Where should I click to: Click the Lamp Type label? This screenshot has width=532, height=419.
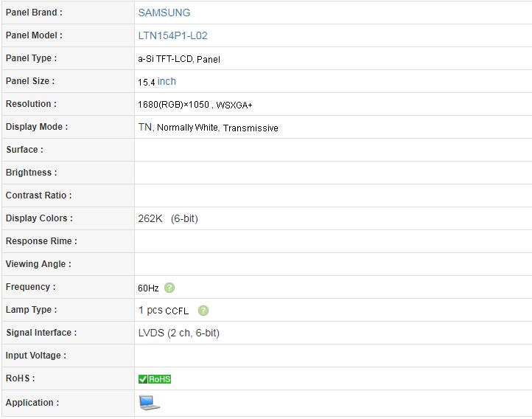tap(31, 310)
